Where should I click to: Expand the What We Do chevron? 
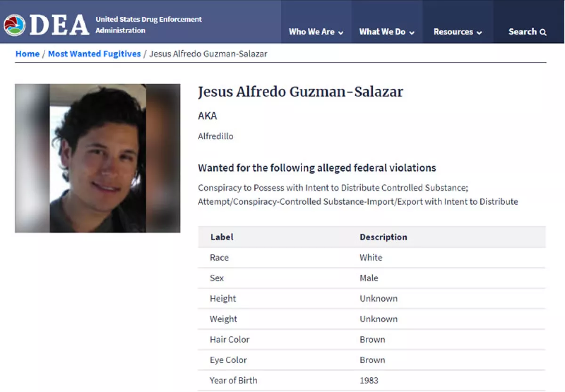click(x=412, y=33)
